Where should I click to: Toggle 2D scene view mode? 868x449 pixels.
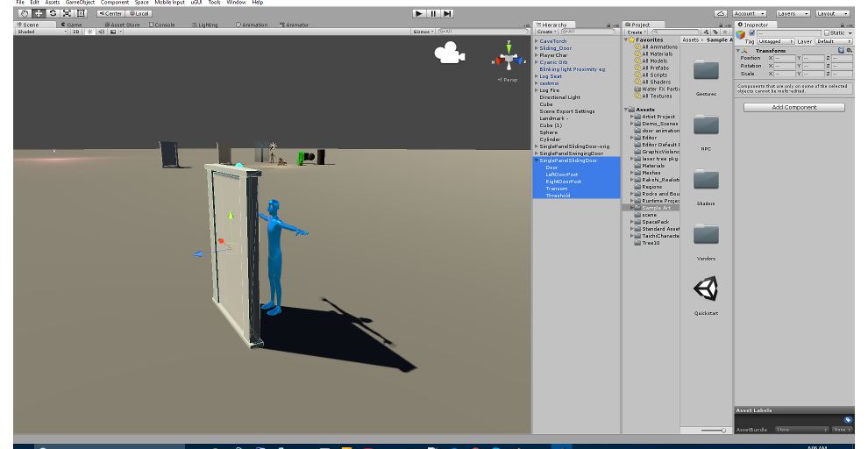(76, 32)
